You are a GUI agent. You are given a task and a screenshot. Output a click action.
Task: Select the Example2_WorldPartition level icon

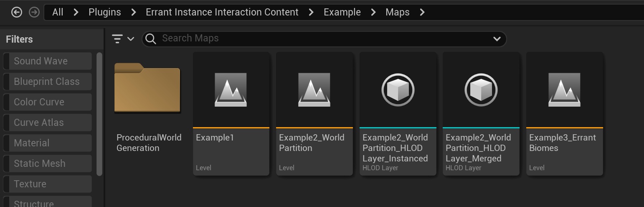point(314,89)
